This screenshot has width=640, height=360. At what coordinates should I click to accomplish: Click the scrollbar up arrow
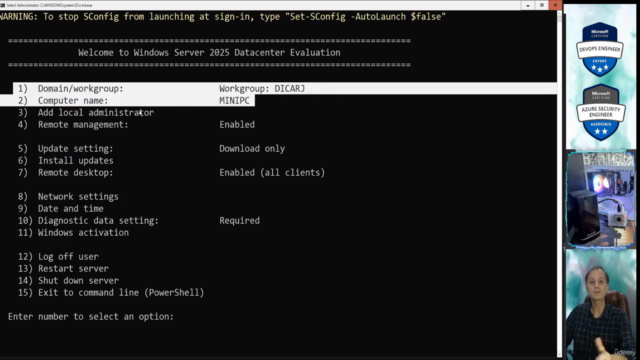pos(559,13)
